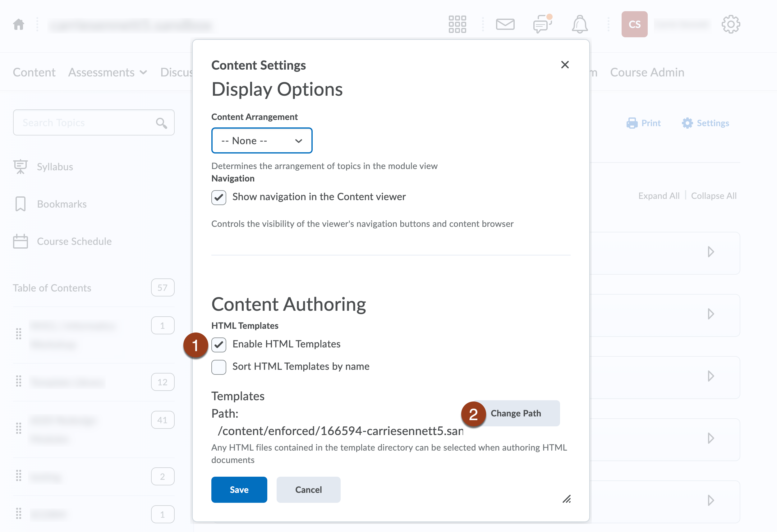777x532 pixels.
Task: Expand the fourth module arrow on the right
Action: [711, 438]
